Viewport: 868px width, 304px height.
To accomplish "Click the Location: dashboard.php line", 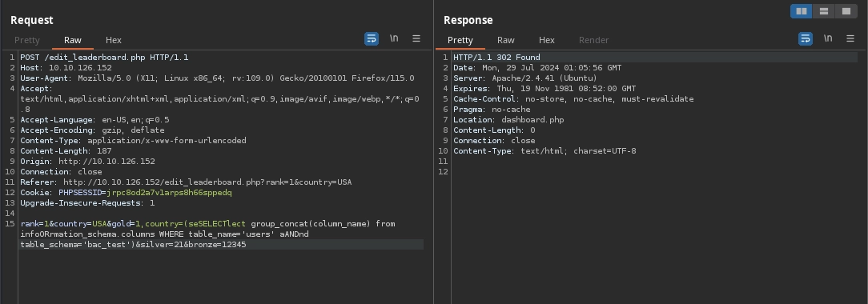I will [x=508, y=119].
